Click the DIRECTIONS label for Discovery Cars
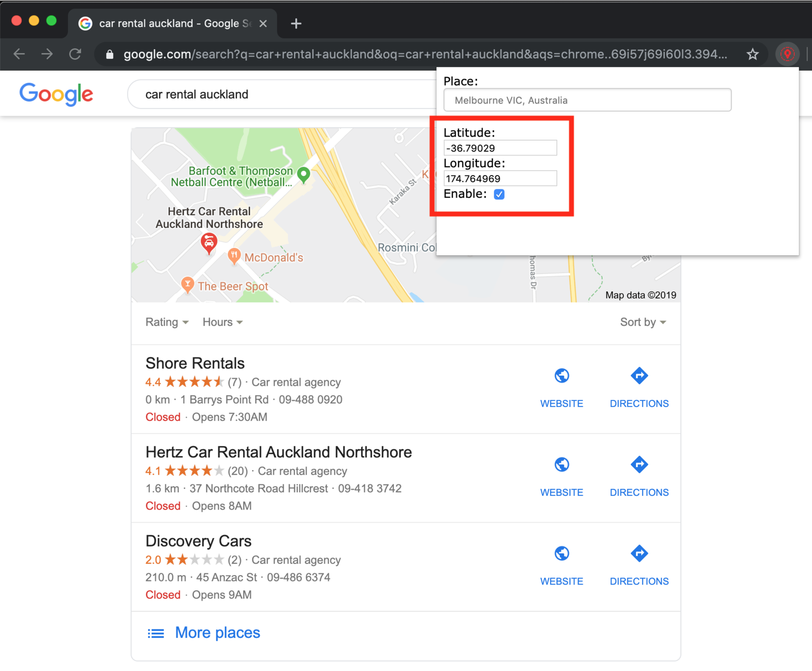The width and height of the screenshot is (812, 671). [639, 581]
